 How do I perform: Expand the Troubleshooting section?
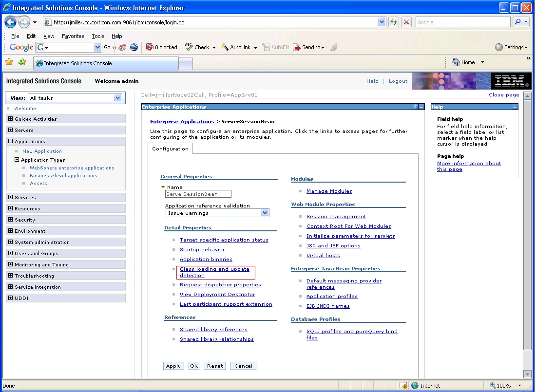click(10, 276)
